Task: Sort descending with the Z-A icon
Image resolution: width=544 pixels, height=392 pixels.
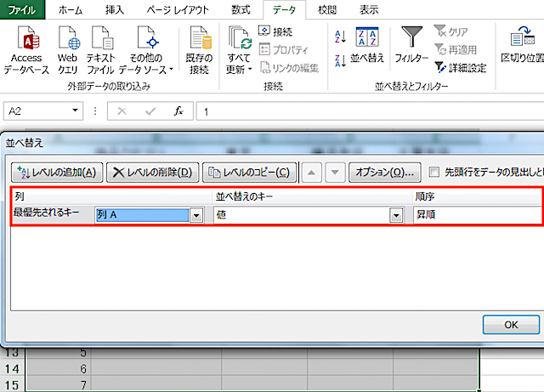Action: [x=340, y=60]
